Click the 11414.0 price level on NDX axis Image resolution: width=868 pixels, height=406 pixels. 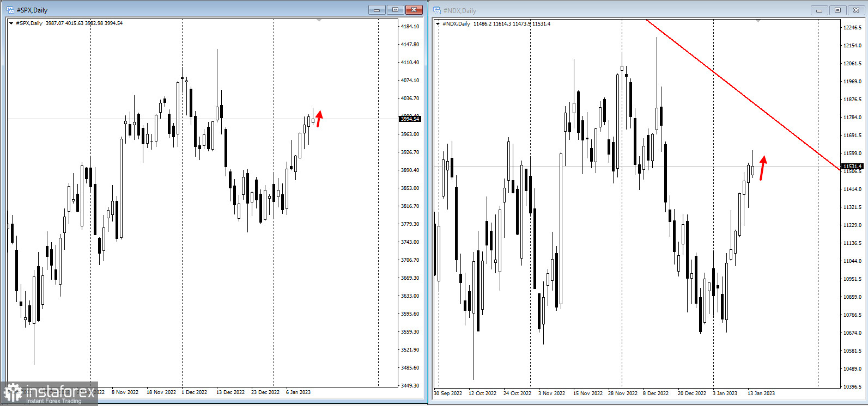pos(853,189)
